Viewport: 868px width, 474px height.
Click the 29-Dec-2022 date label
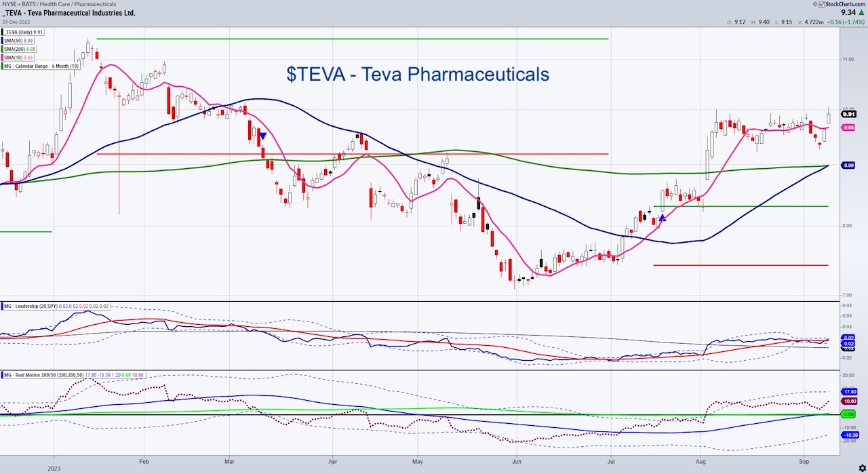tap(16, 22)
